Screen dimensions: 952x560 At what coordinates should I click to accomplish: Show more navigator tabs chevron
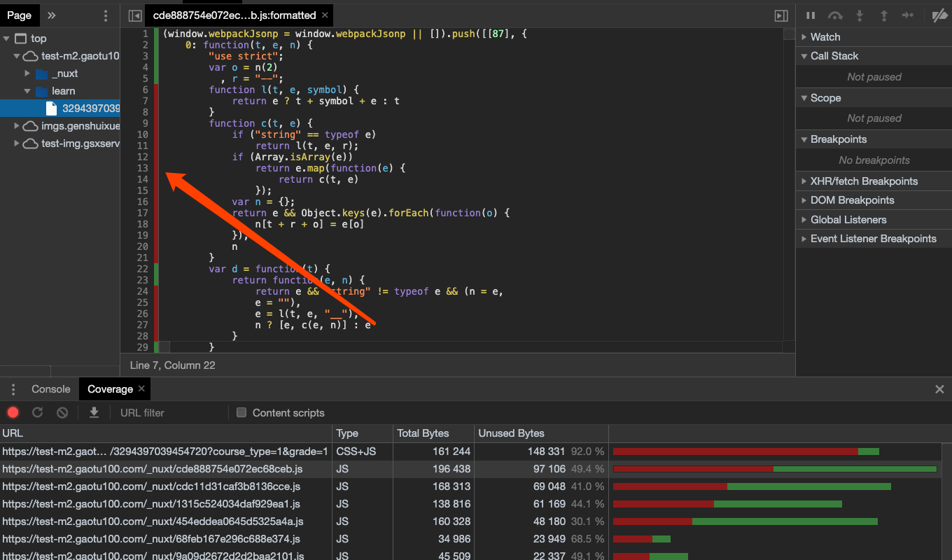pos(51,15)
